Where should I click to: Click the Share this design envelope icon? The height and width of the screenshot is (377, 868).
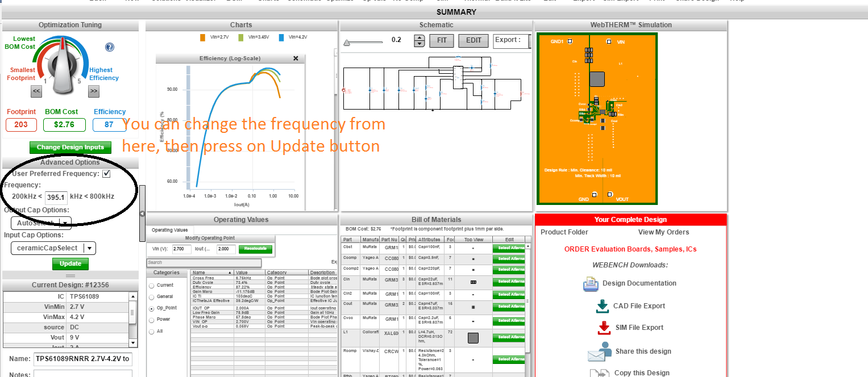coord(599,352)
